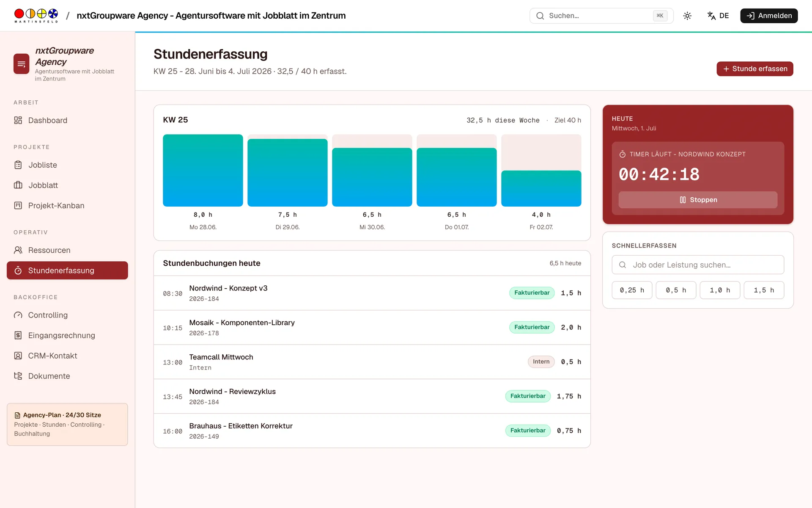
Task: Click the Martinsfeld logo in header
Action: (x=36, y=16)
